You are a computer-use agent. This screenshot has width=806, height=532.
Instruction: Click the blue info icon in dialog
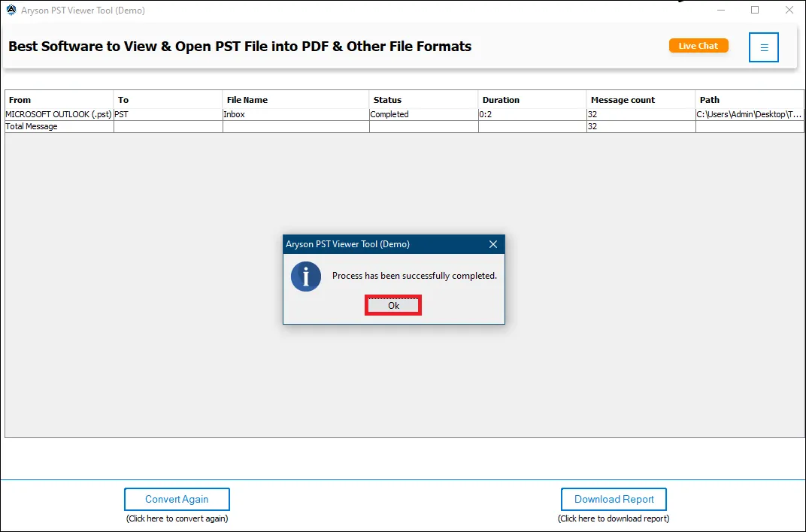pyautogui.click(x=306, y=277)
